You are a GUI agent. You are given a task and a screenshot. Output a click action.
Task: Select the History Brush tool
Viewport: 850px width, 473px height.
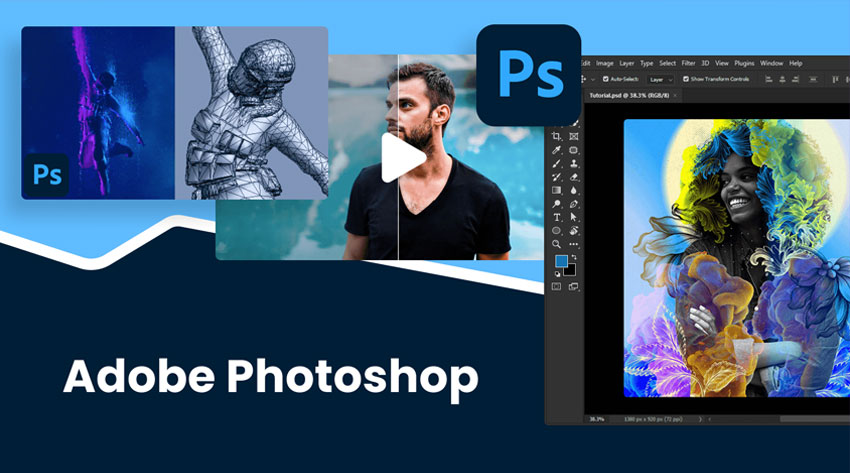click(x=556, y=177)
